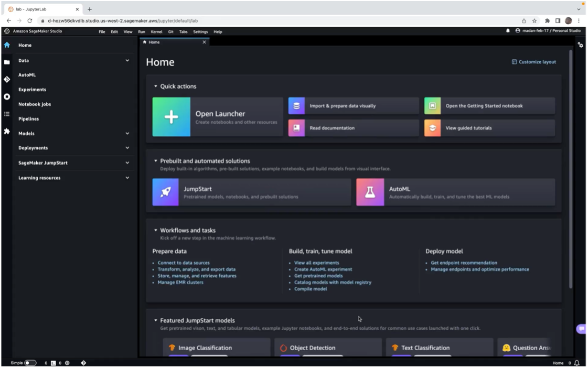The image size is (588, 368).
Task: Click Manage EMR clusters link
Action: (x=180, y=282)
